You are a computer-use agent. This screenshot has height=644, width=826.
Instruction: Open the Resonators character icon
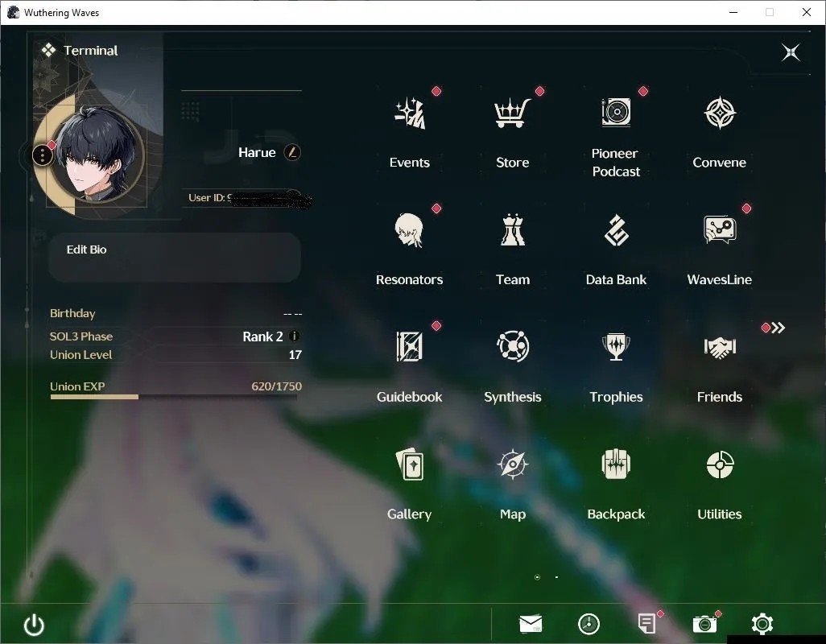point(409,230)
